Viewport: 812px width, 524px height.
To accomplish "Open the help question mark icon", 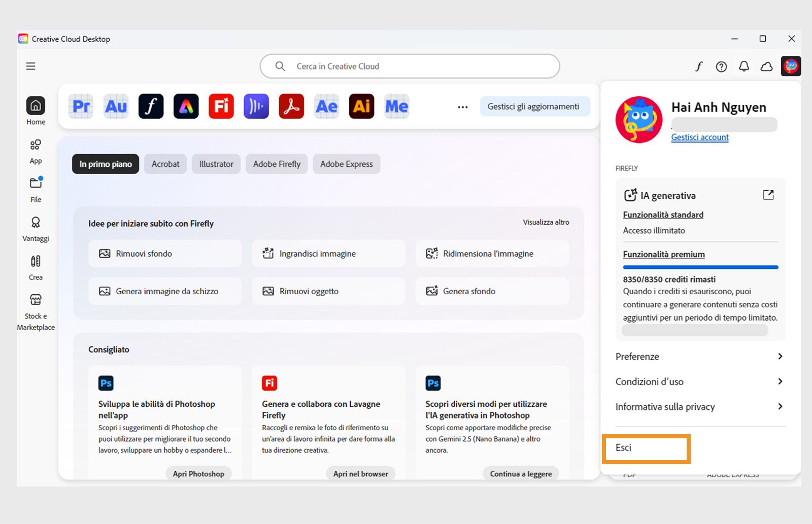I will pyautogui.click(x=721, y=66).
